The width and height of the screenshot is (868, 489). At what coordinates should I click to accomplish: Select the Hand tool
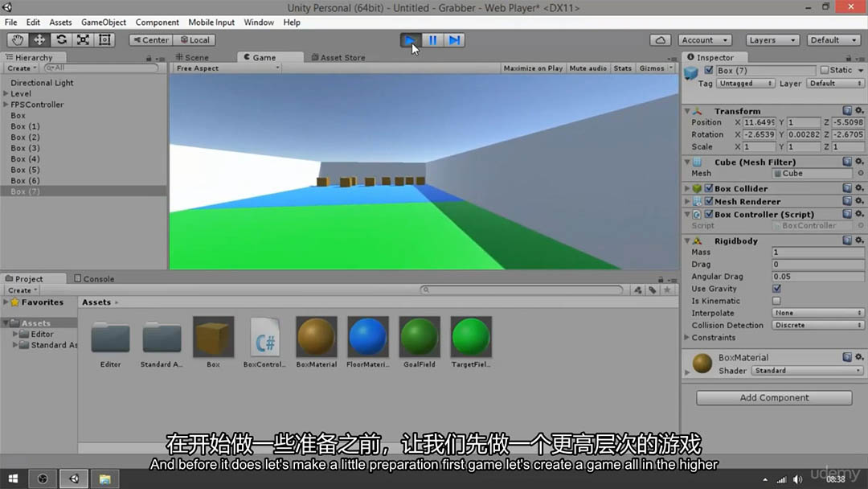click(18, 40)
